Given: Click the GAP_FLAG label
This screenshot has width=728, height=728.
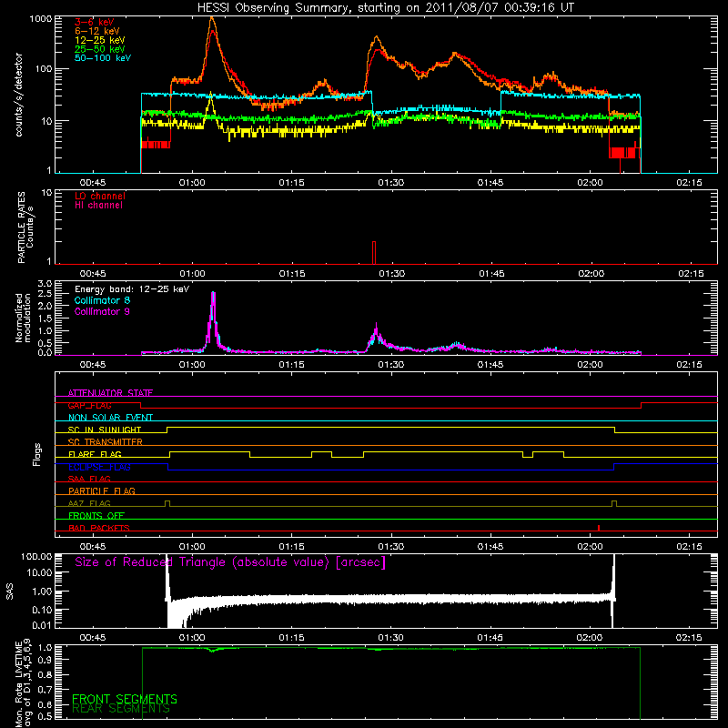Looking at the screenshot, I should coord(89,405).
